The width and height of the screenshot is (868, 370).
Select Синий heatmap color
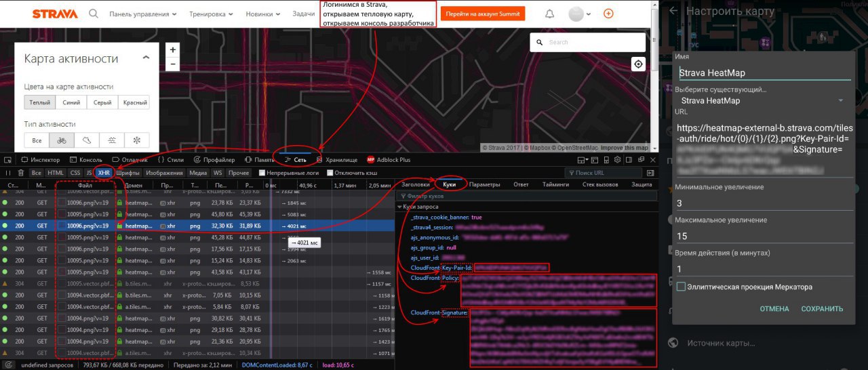point(71,103)
